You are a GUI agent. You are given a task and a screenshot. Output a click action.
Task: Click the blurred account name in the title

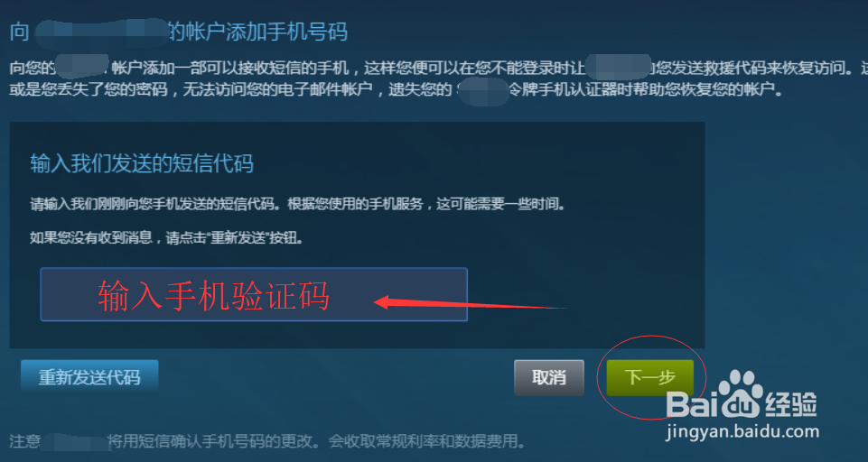pyautogui.click(x=101, y=32)
